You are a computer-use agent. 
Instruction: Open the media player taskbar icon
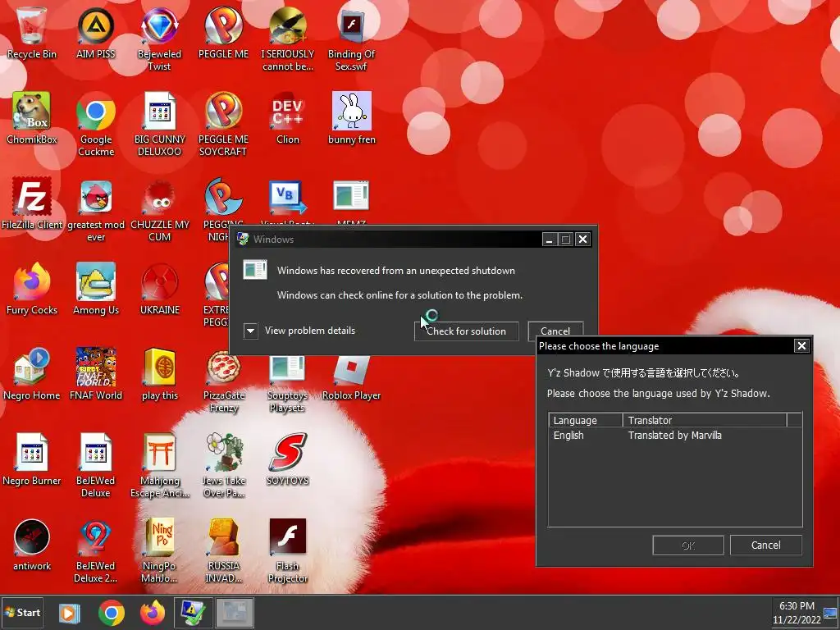[x=69, y=613]
